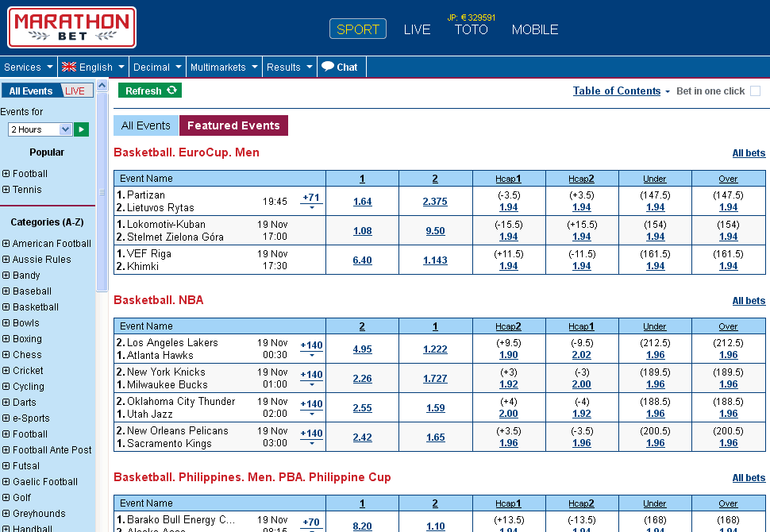Click the UK flag language icon
The width and height of the screenshot is (770, 532).
coord(69,67)
